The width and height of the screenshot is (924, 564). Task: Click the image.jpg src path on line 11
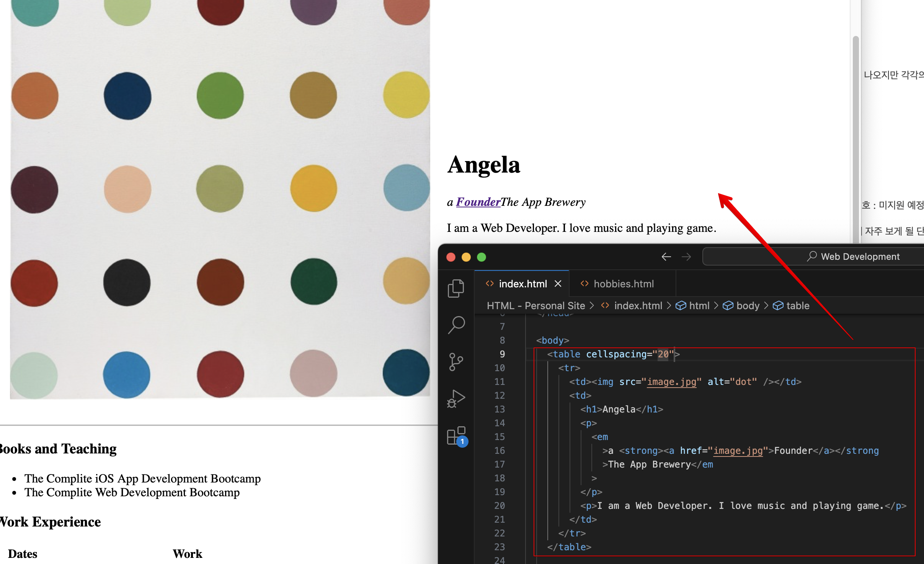pos(671,381)
